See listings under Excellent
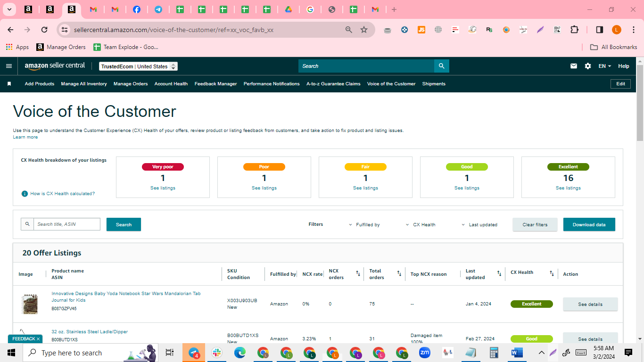This screenshot has width=644, height=362. (568, 188)
